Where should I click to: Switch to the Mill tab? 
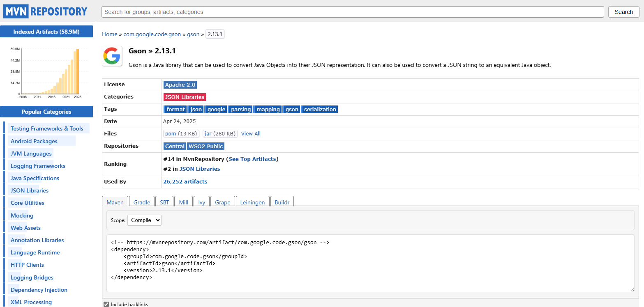(184, 202)
